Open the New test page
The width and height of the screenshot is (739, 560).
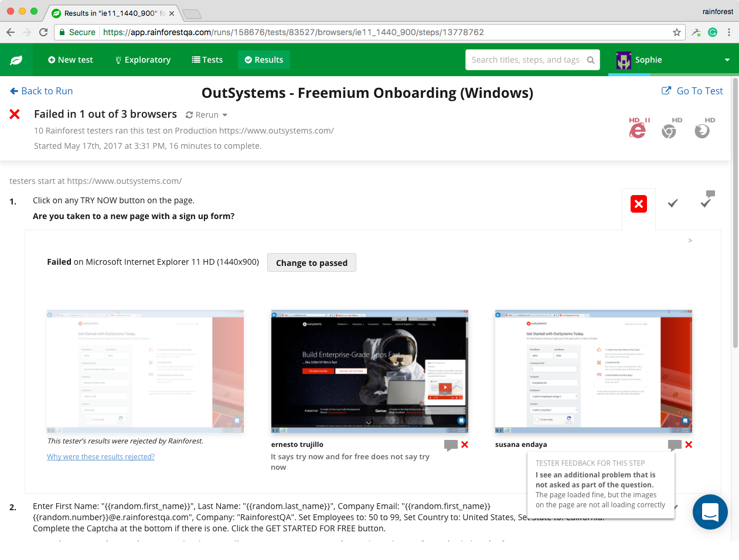point(70,60)
